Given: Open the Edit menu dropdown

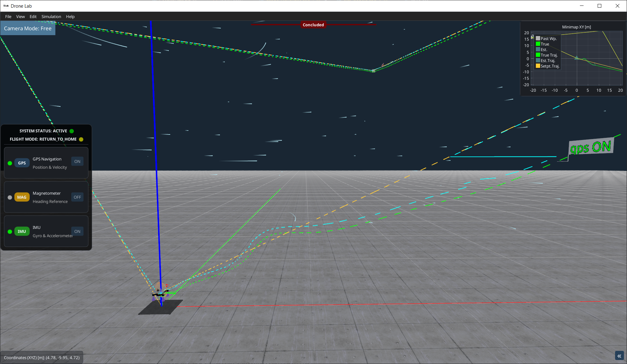Looking at the screenshot, I should [x=33, y=17].
